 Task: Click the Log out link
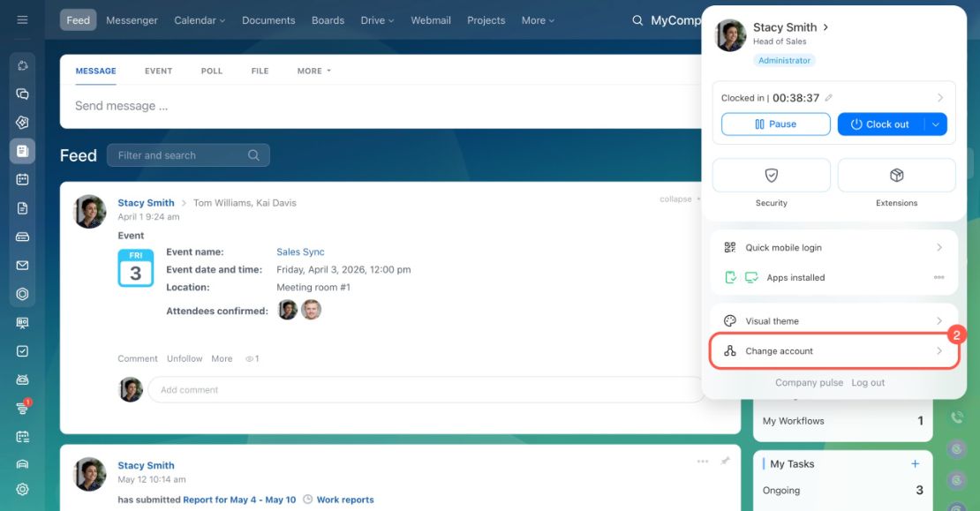868,382
